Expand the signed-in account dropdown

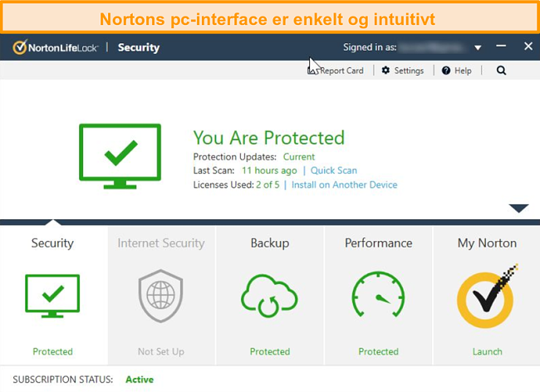(x=478, y=48)
